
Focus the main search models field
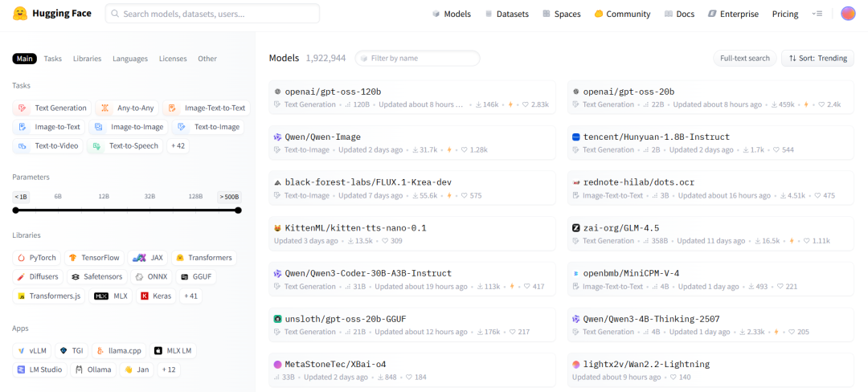[x=212, y=14]
